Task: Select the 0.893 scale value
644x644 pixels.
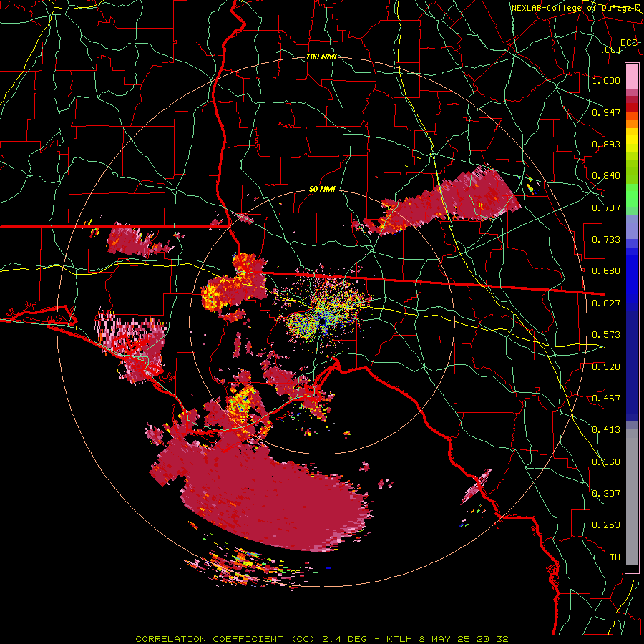Action: 606,144
